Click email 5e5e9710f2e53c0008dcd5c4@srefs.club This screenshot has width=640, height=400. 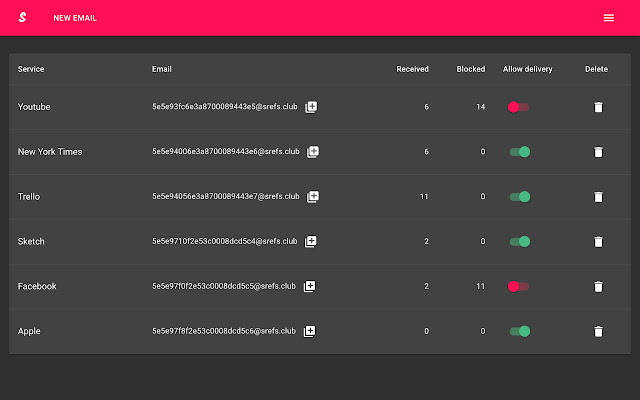225,241
